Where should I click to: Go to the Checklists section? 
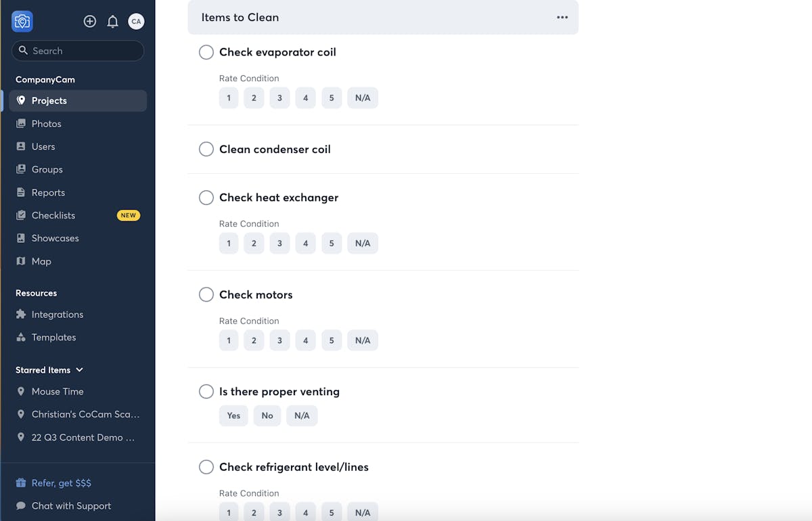click(x=53, y=215)
